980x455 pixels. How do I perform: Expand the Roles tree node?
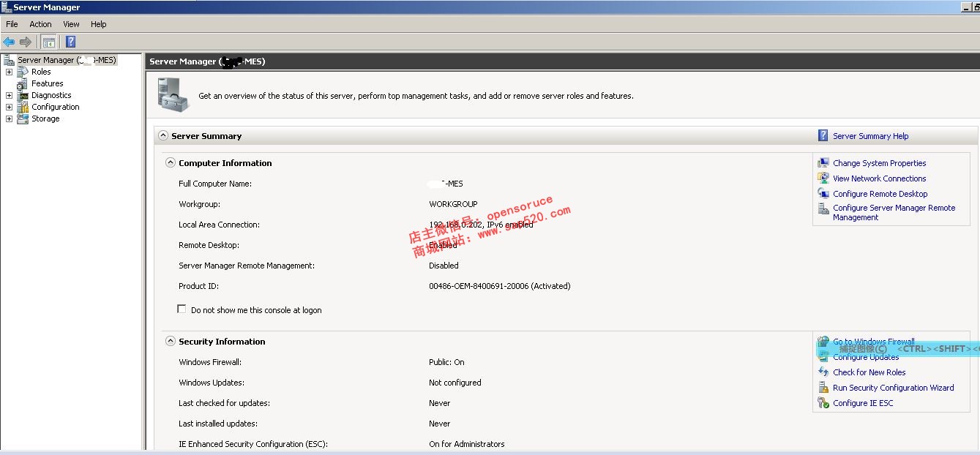click(9, 72)
